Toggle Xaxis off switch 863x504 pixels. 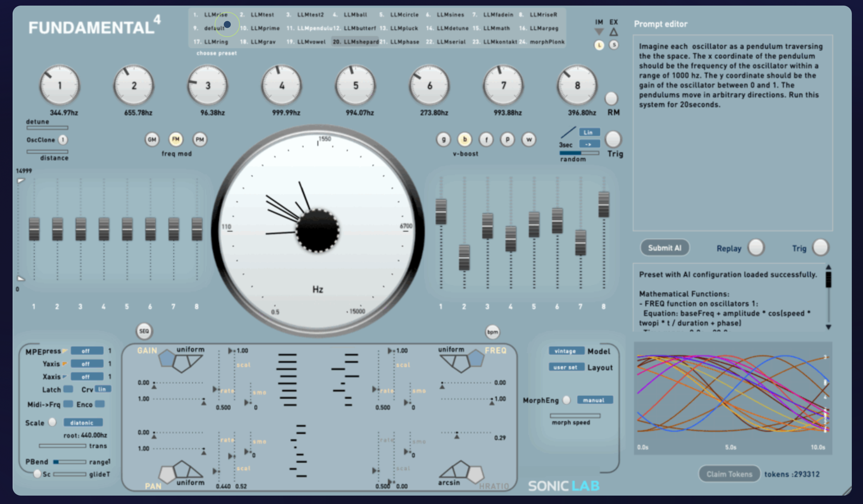(87, 376)
